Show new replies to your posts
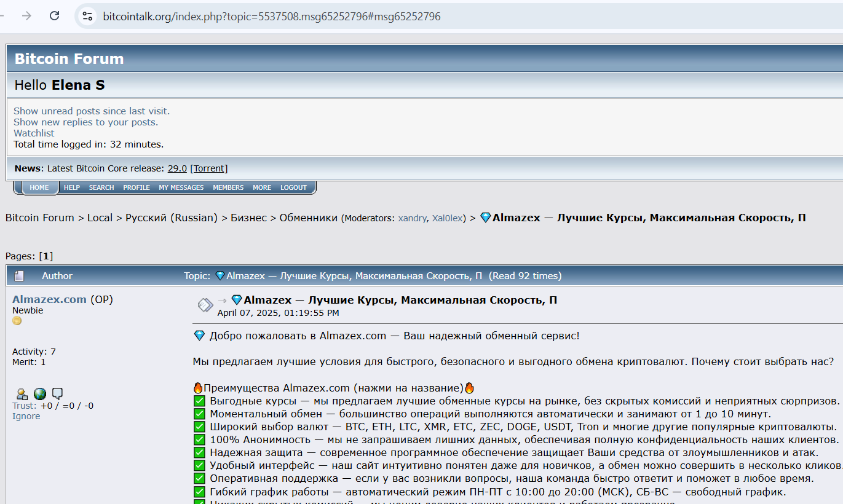Viewport: 843px width, 504px height. pos(85,122)
